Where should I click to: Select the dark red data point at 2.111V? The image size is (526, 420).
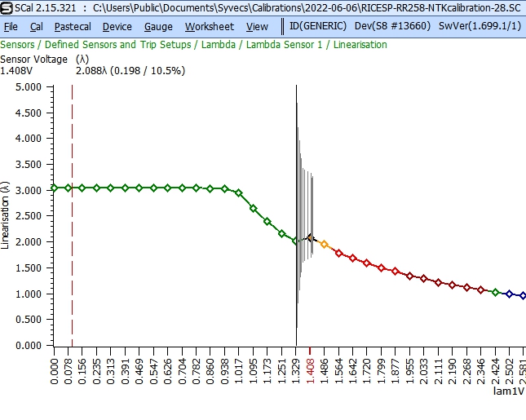click(438, 282)
